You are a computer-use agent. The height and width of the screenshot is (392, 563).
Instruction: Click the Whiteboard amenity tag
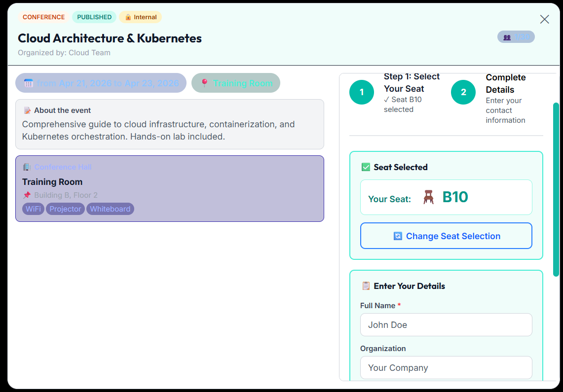(110, 209)
